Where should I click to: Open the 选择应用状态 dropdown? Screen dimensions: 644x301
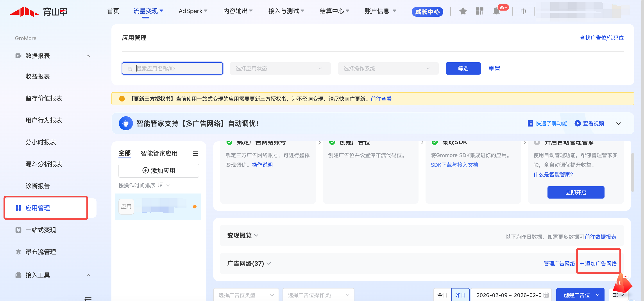280,68
